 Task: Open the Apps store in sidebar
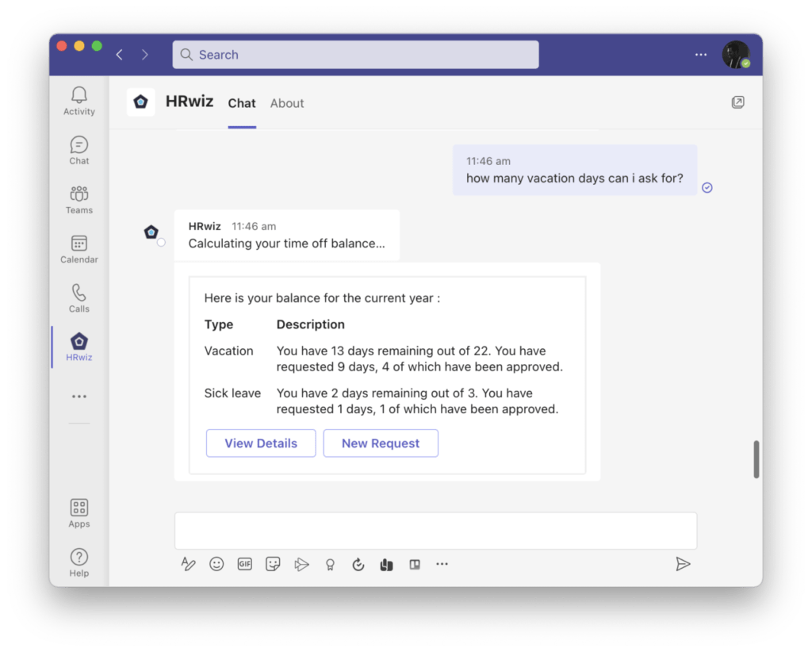tap(79, 513)
